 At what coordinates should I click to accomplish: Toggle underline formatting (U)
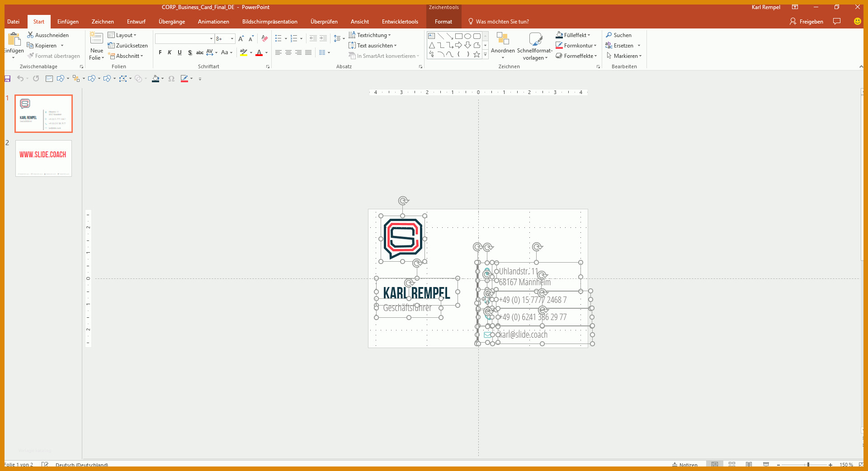coord(179,53)
